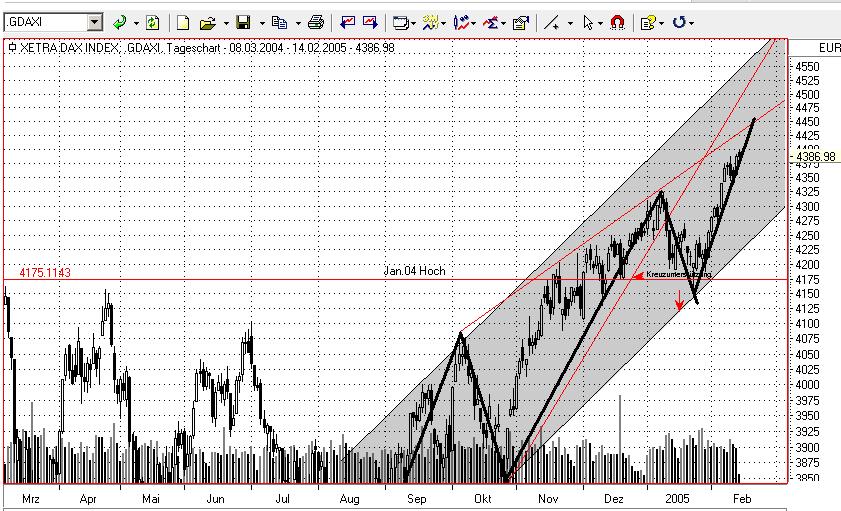Click the EUR currency label
The height and width of the screenshot is (511, 841).
click(x=830, y=48)
